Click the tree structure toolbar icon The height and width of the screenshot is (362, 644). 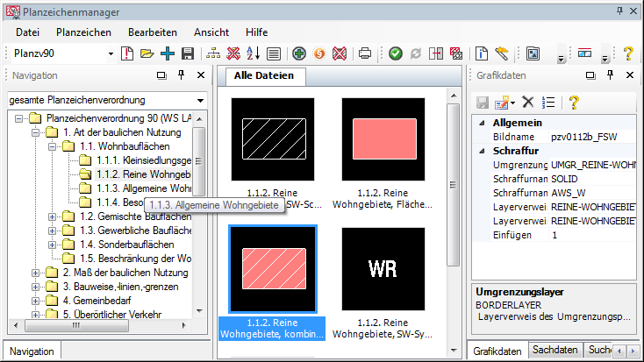click(x=213, y=53)
